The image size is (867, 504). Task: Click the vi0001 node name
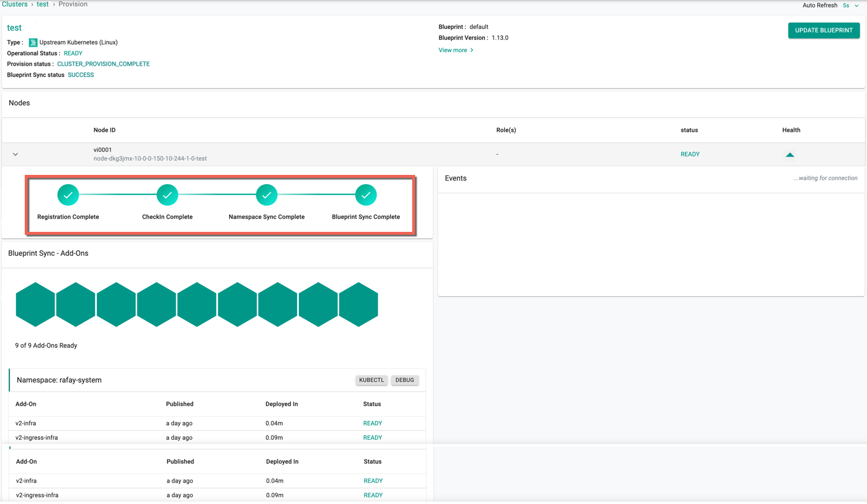(102, 150)
